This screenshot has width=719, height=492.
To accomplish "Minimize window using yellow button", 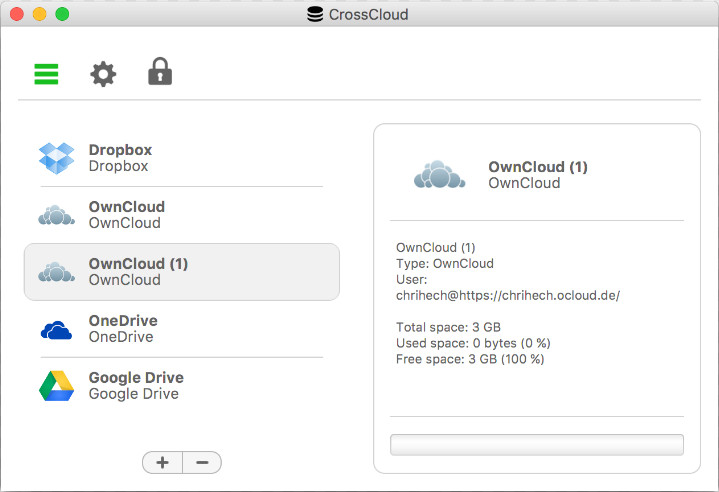I will [39, 14].
